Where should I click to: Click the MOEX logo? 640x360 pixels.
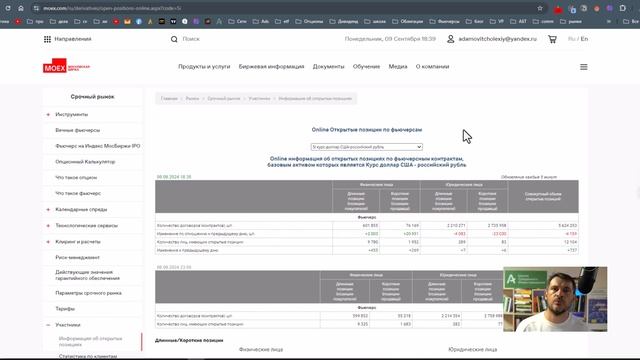click(66, 66)
